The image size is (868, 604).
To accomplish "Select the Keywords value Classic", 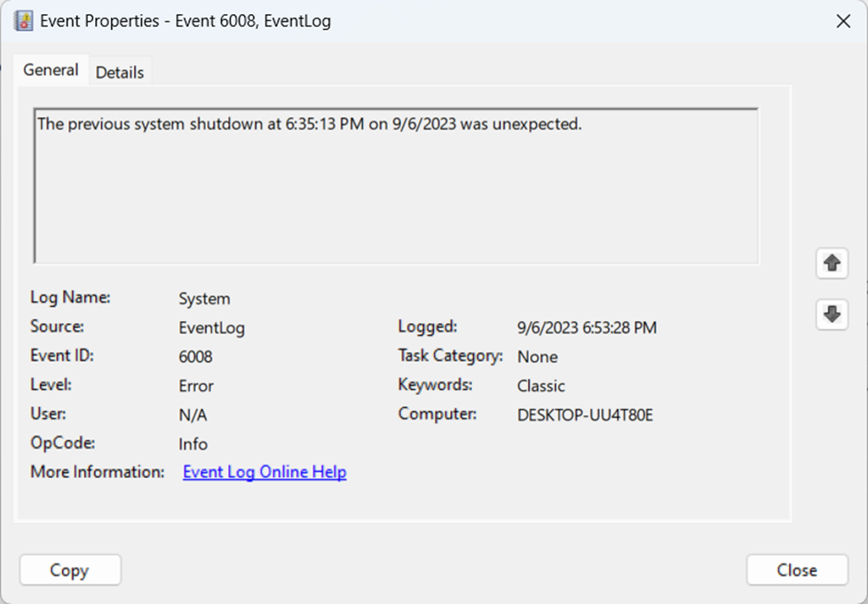I will pyautogui.click(x=541, y=386).
